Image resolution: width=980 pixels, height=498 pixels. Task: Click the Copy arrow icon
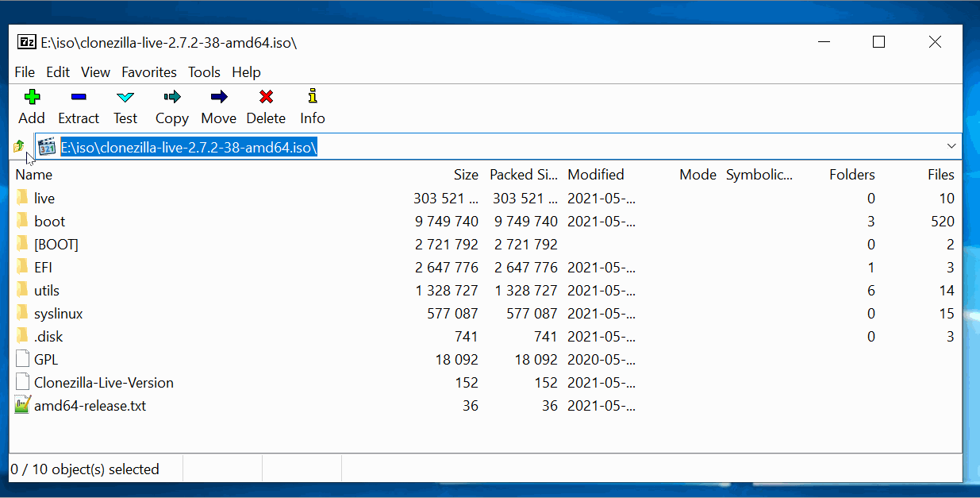(x=172, y=97)
